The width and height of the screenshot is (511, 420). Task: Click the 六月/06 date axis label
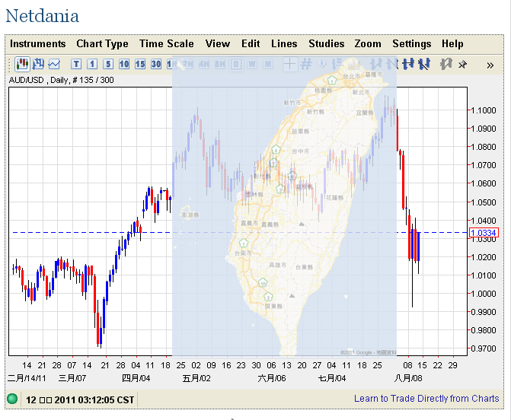[x=272, y=378]
